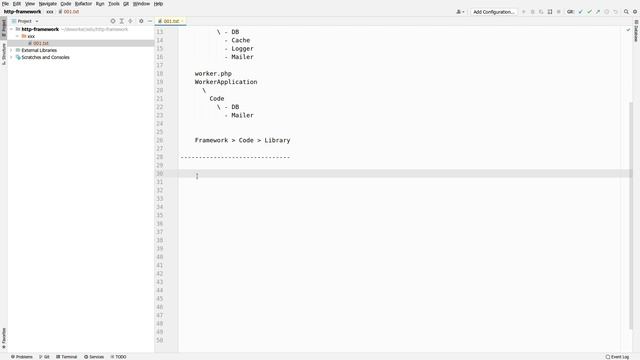
Task: Expand Scratches and Consoles node
Action: [x=11, y=57]
